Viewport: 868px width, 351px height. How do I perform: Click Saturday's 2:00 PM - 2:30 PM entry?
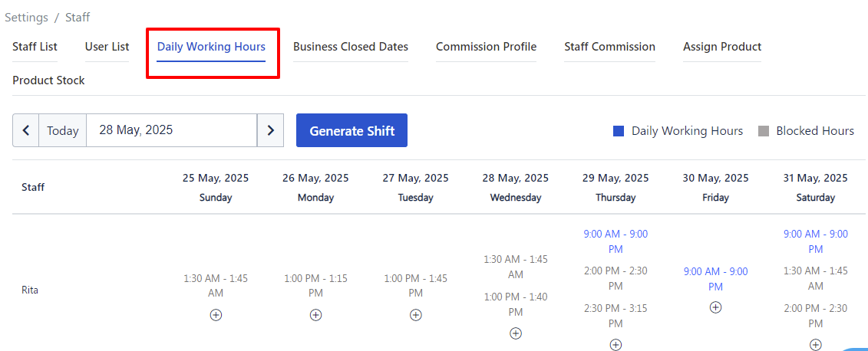(815, 316)
